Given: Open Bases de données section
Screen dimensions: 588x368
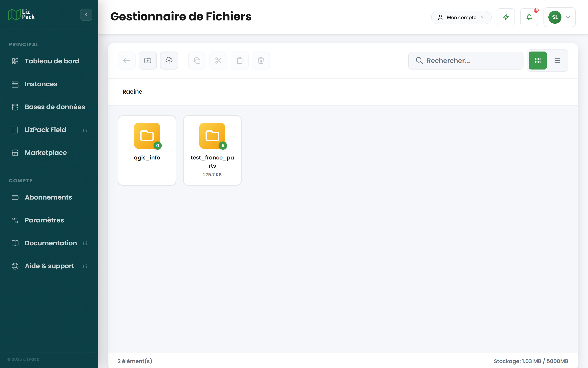Looking at the screenshot, I should tap(49, 107).
